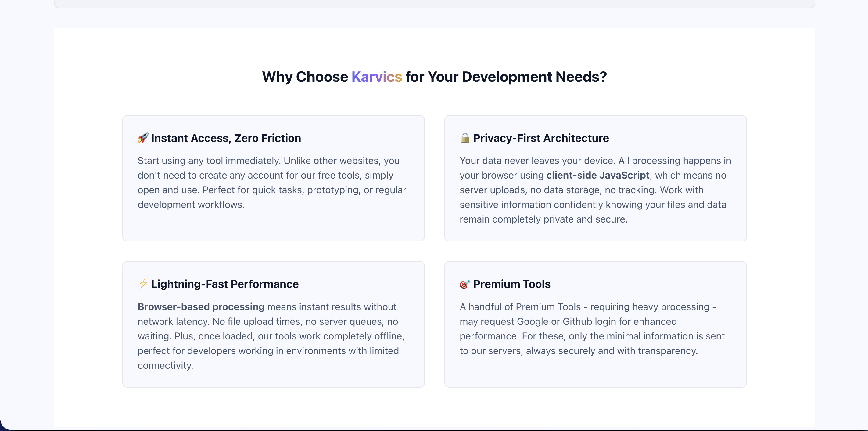This screenshot has height=431, width=868.
Task: Click the "remain completely private and secure" line
Action: 543,219
